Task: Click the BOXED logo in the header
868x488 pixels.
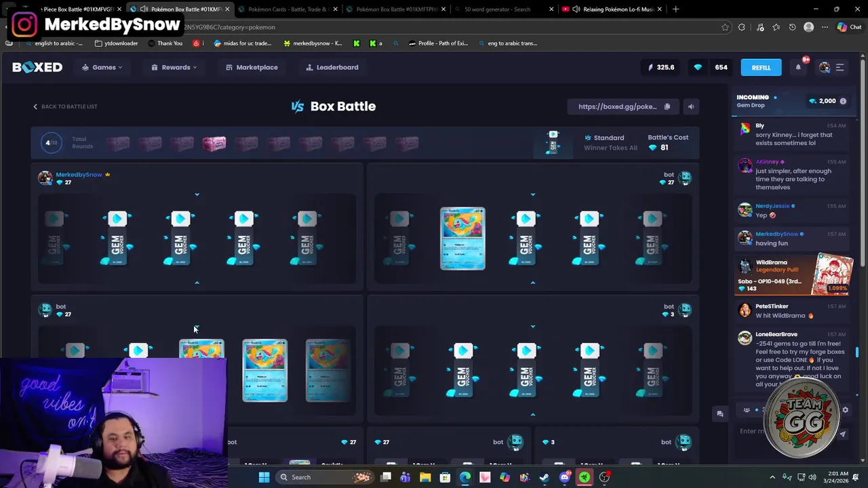Action: tap(37, 67)
